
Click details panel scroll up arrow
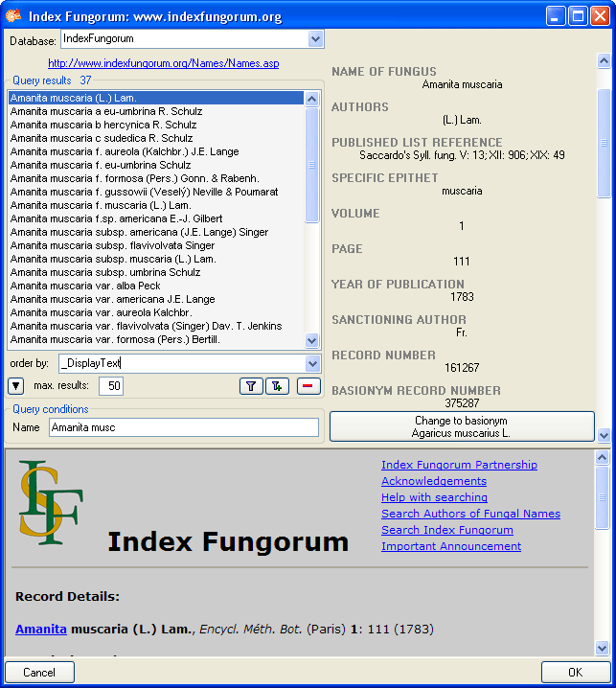tap(604, 61)
